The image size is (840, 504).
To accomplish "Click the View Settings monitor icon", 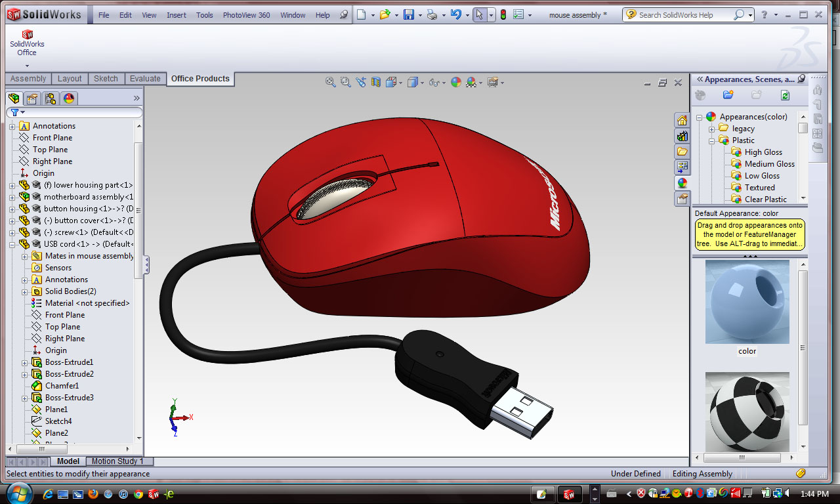I will point(492,82).
